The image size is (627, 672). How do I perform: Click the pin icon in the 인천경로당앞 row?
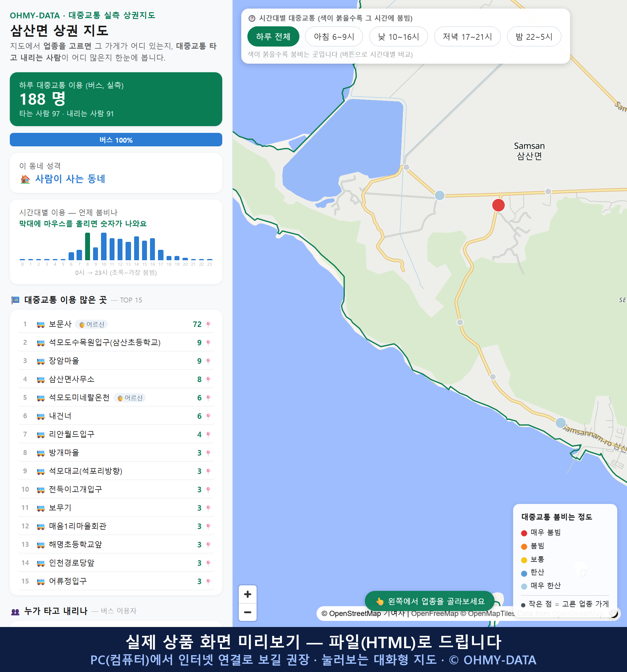[x=208, y=563]
